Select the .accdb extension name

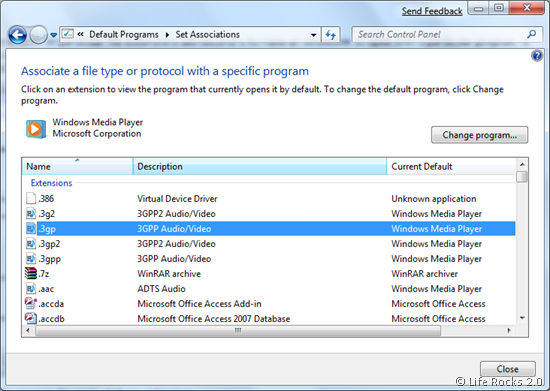[x=52, y=319]
